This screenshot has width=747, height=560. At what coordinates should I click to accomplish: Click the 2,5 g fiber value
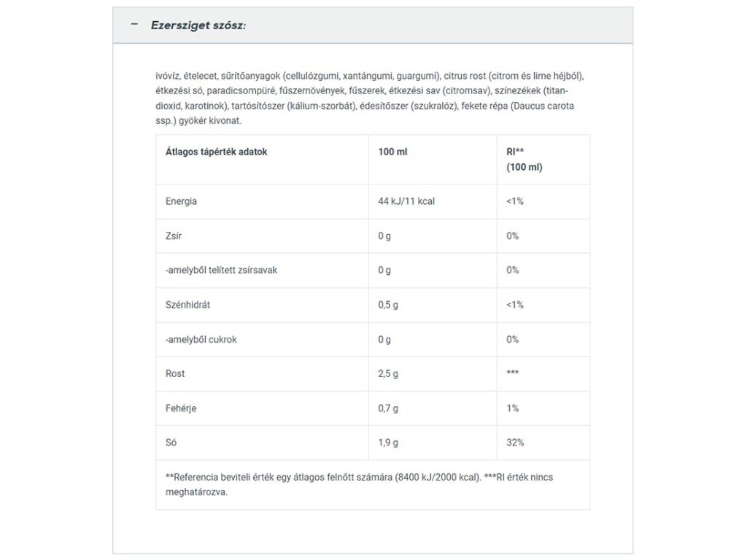click(388, 373)
